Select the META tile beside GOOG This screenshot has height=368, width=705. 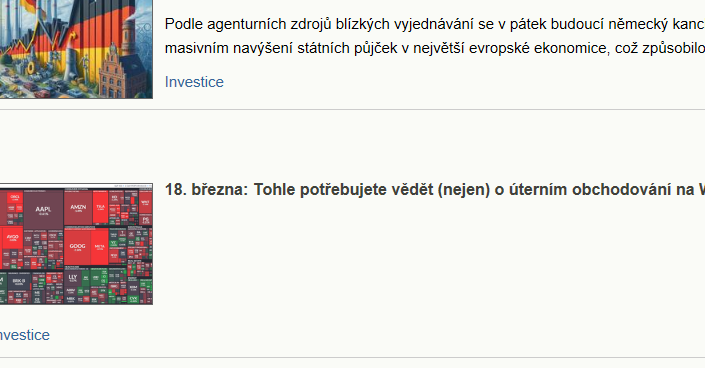click(99, 247)
